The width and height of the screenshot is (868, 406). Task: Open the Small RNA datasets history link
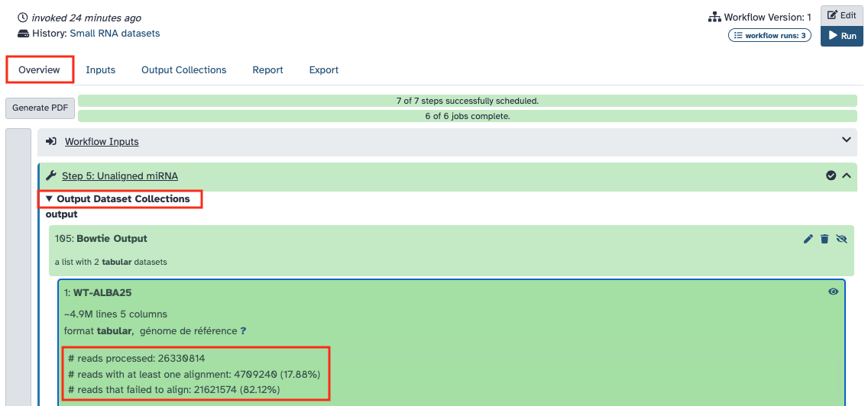(115, 33)
